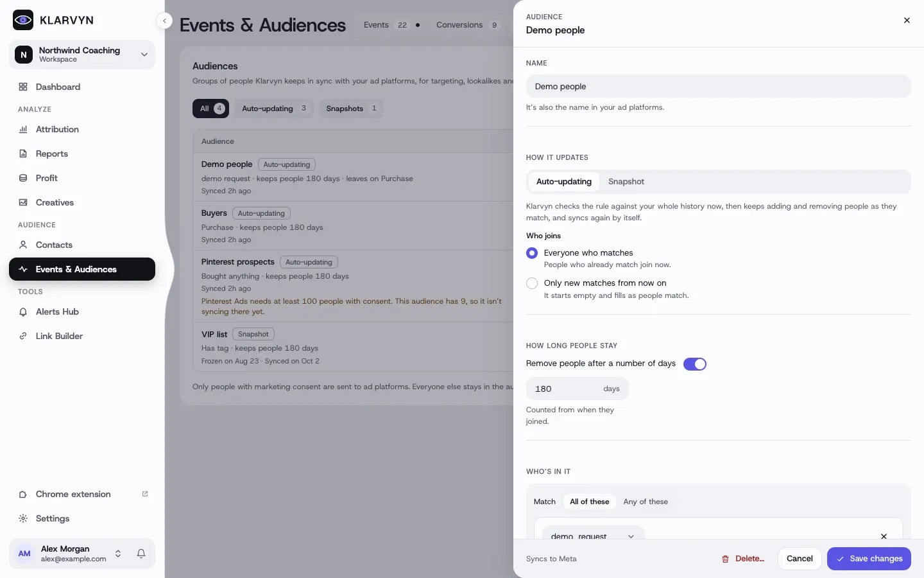Open the Pinterest prospects audience row
Screen dimensions: 924x578
pyautogui.click(x=353, y=286)
